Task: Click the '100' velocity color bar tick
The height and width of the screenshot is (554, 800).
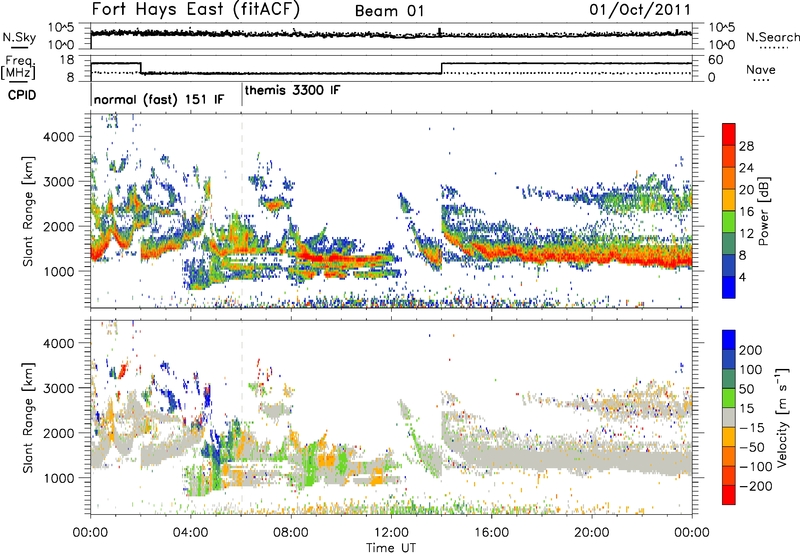Action: point(751,369)
